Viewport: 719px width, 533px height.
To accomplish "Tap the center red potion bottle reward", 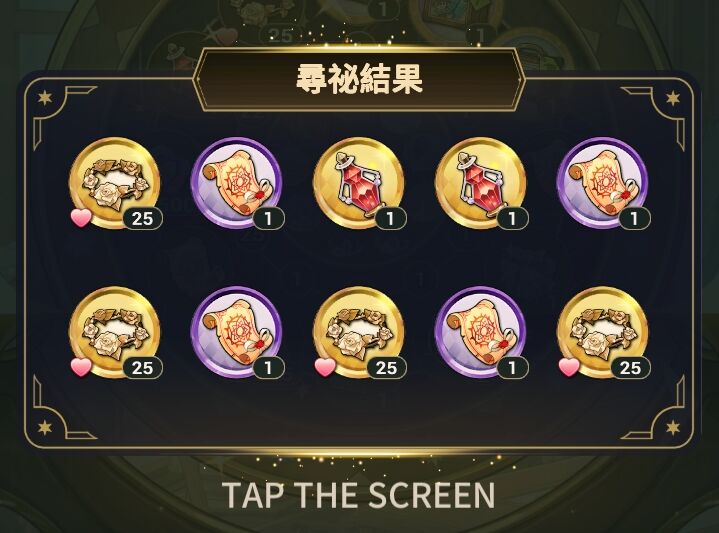I will [x=359, y=183].
